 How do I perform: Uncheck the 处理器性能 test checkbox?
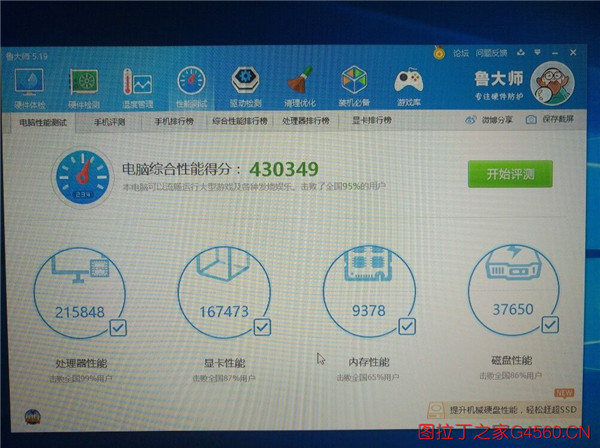click(118, 327)
